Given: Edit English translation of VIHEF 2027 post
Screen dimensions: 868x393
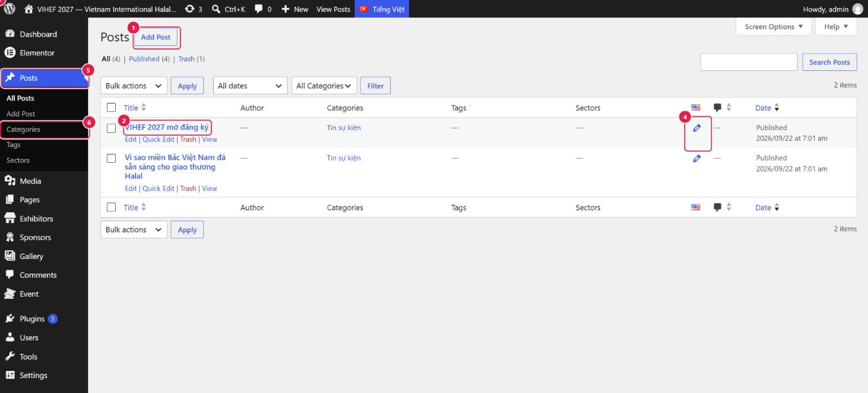Looking at the screenshot, I should click(697, 128).
